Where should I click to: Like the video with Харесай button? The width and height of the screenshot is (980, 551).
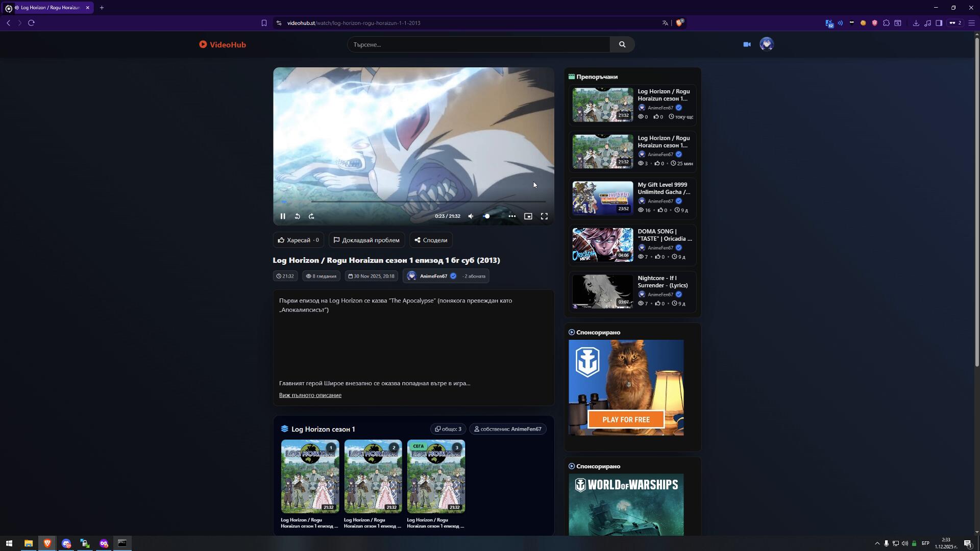298,240
